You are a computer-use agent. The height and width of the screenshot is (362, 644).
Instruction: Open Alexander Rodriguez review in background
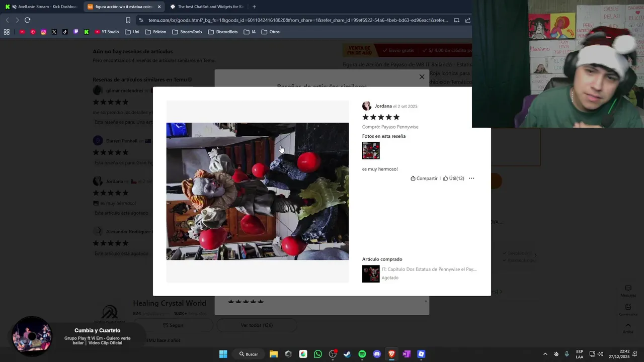[128, 232]
